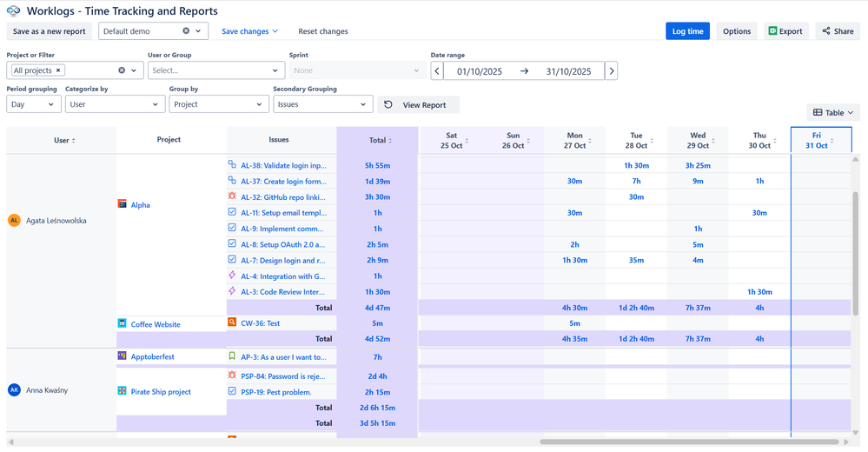868x452 pixels.
Task: Click the Worklogs app logo icon
Action: pyautogui.click(x=13, y=11)
